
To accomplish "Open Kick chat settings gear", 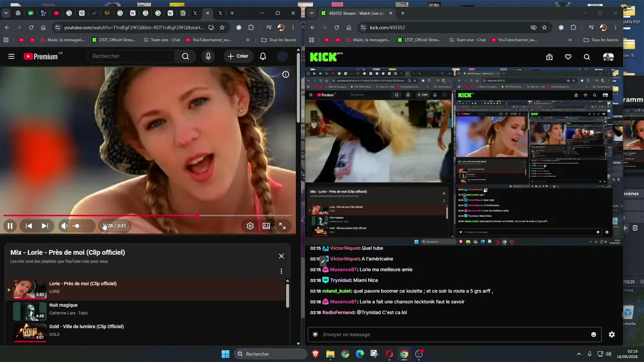I will click(x=612, y=335).
